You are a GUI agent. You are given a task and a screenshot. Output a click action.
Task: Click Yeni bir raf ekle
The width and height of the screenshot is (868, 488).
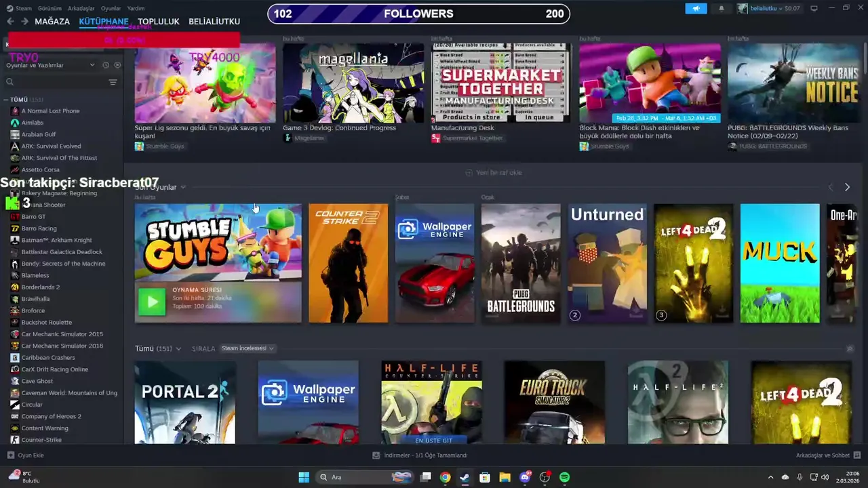[x=493, y=173]
